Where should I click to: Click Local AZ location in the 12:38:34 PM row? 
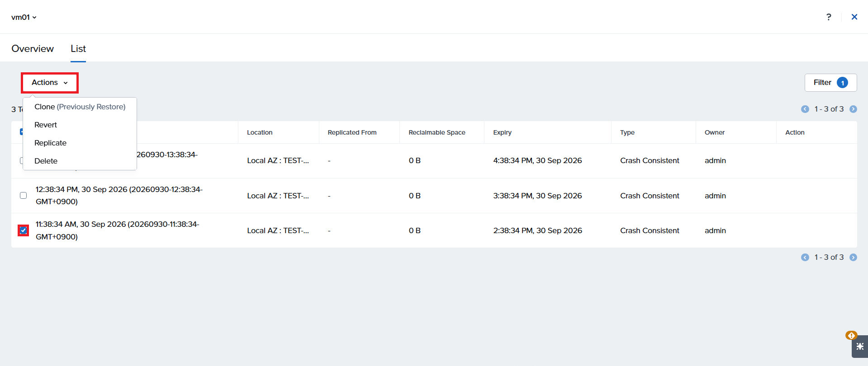pyautogui.click(x=278, y=196)
